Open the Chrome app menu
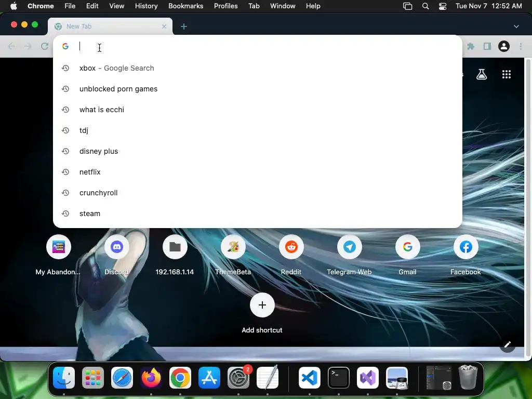532x399 pixels. 41,6
